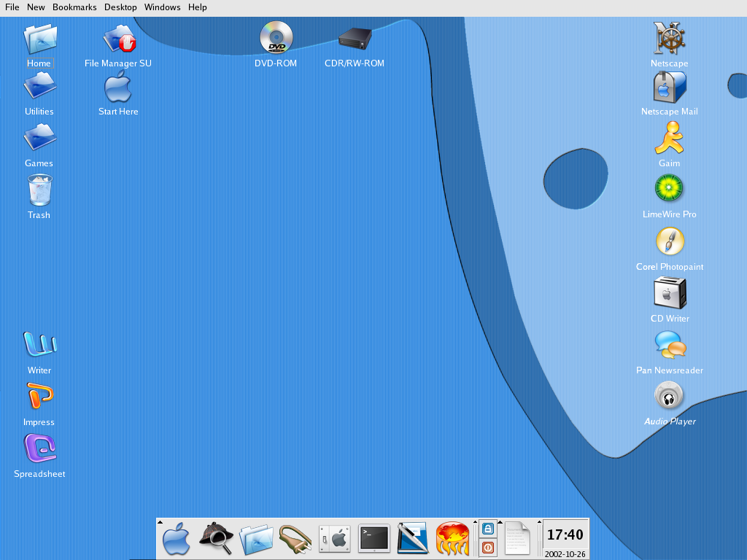Launch the Writer application
Viewport: 747px width, 560px height.
40,344
